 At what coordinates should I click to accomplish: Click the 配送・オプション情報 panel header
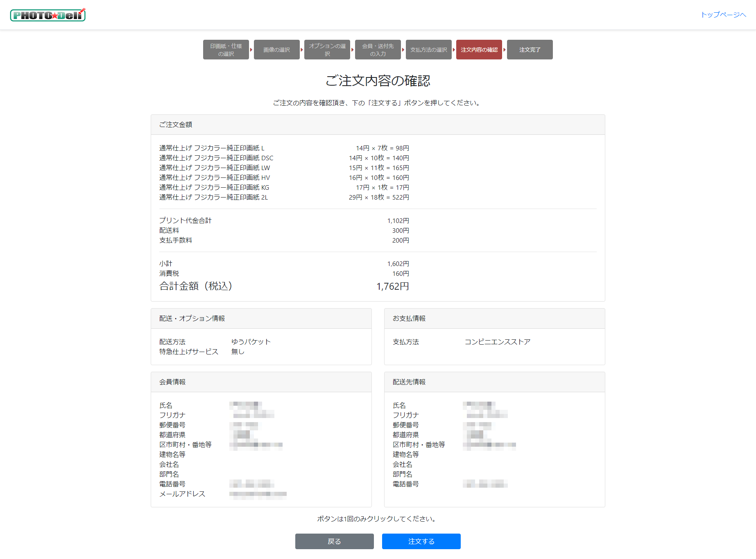[x=261, y=318]
